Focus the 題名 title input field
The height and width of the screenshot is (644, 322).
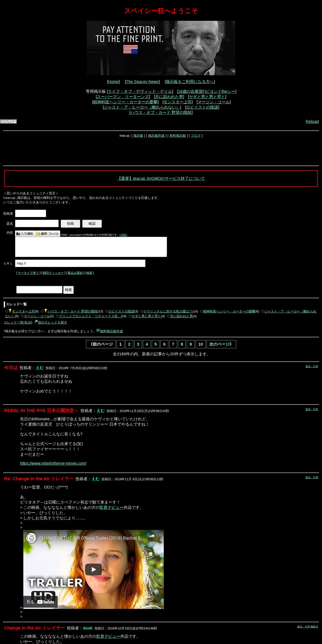37,223
